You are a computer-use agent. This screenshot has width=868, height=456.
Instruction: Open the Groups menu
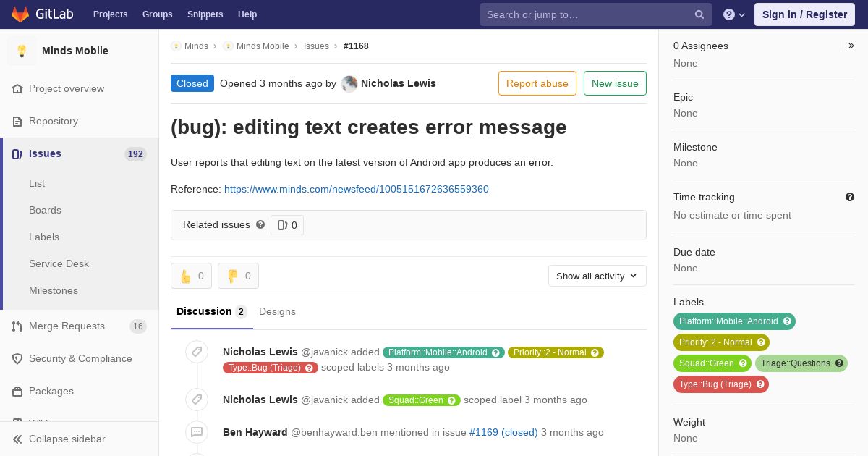(x=157, y=14)
